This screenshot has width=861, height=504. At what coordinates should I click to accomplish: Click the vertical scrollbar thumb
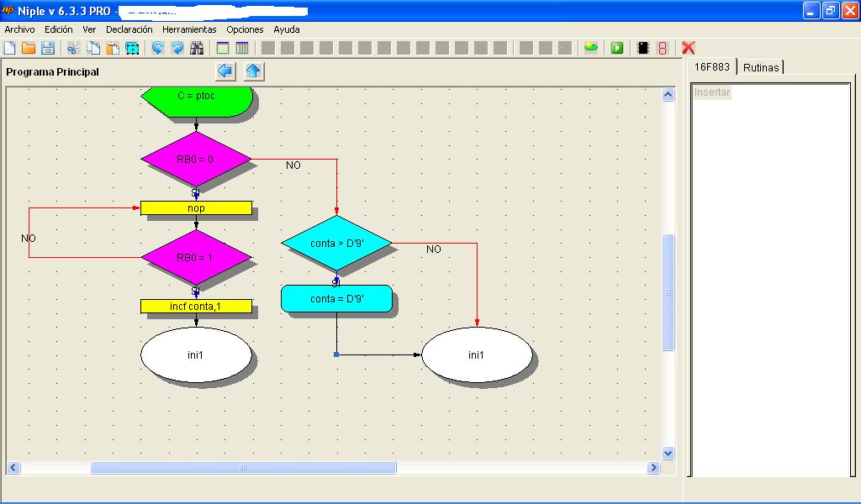[668, 291]
